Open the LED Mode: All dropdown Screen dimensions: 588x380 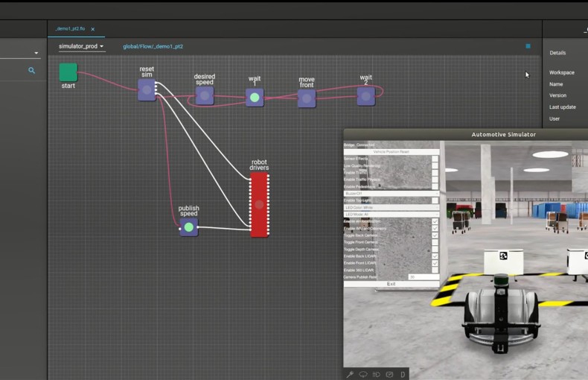pyautogui.click(x=391, y=215)
